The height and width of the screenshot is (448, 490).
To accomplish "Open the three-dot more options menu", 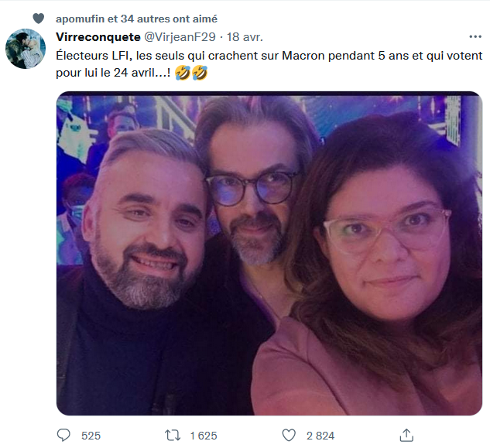I will [x=475, y=37].
